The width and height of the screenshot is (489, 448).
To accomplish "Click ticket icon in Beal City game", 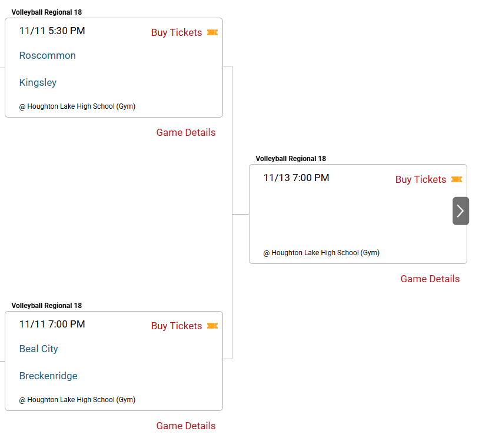I will point(212,326).
